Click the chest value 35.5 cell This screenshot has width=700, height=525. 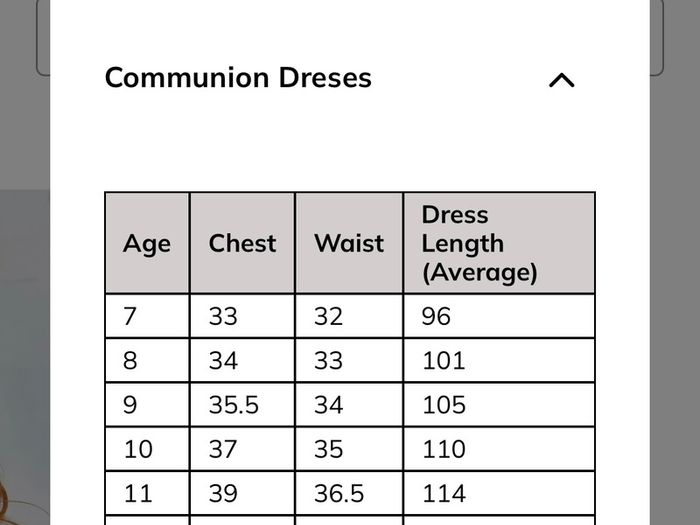click(x=242, y=404)
